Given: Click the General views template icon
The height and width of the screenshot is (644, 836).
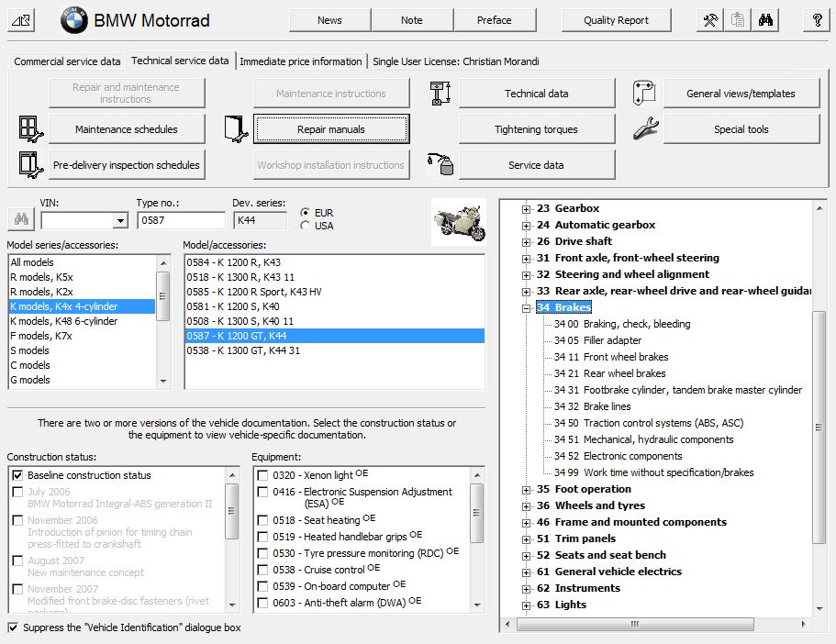Looking at the screenshot, I should (x=644, y=94).
